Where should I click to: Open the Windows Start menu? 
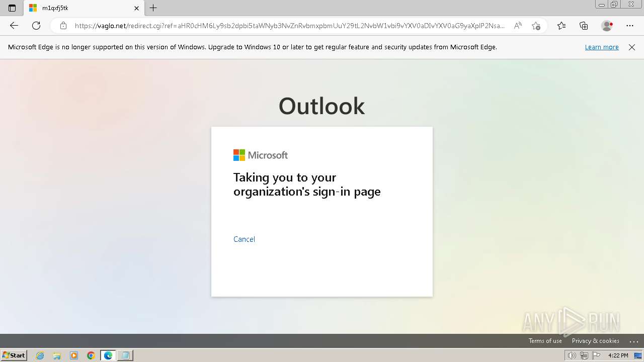14,355
